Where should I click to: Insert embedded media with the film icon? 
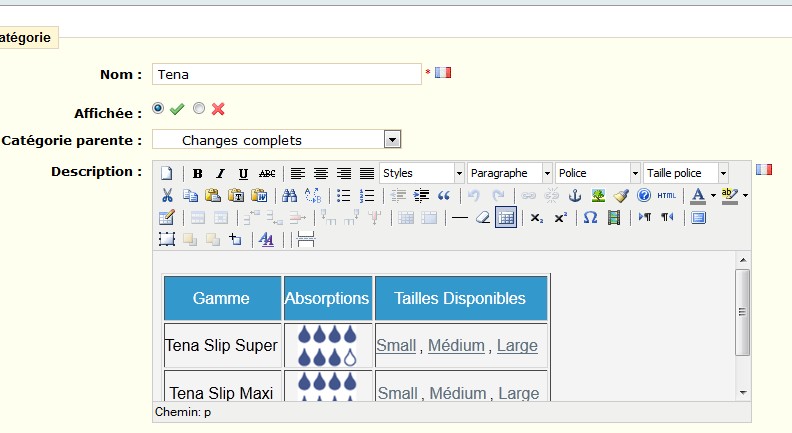[614, 218]
